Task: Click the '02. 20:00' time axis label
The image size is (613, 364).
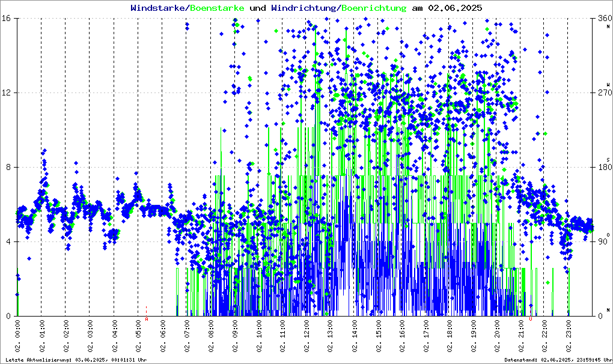Action: pos(497,336)
